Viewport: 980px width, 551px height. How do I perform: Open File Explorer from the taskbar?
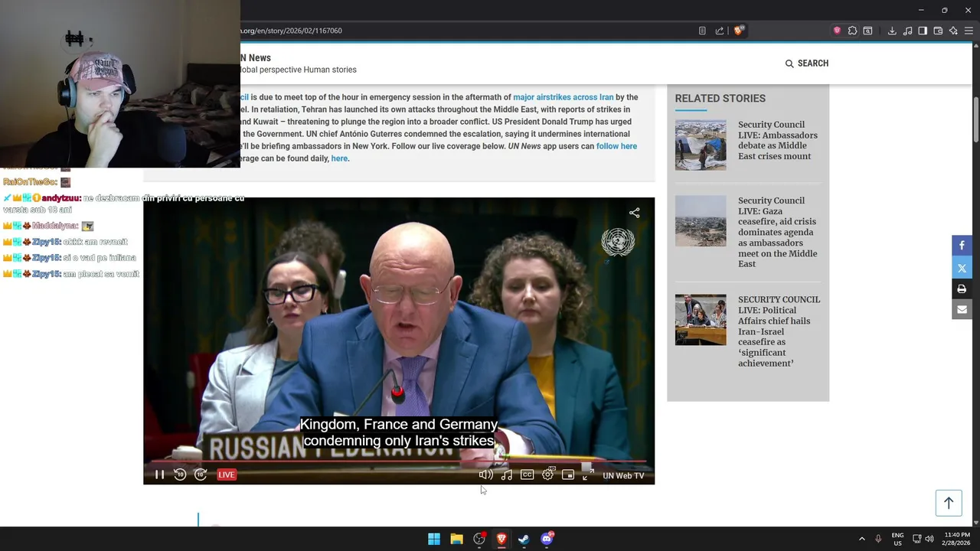[456, 539]
